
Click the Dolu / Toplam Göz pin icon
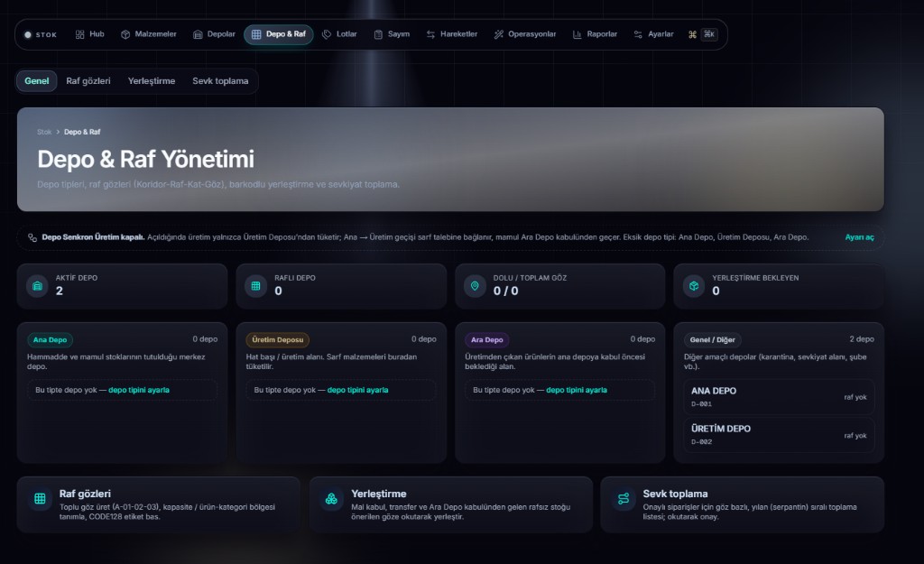coord(475,286)
